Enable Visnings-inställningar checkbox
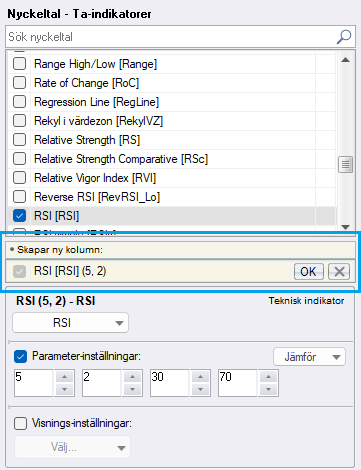Image resolution: width=361 pixels, height=470 pixels. 20,424
